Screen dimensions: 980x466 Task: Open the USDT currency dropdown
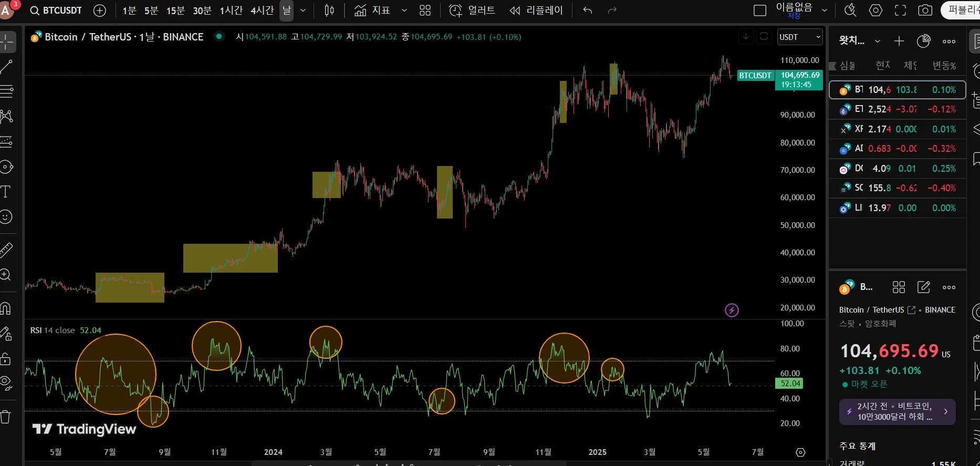click(799, 37)
